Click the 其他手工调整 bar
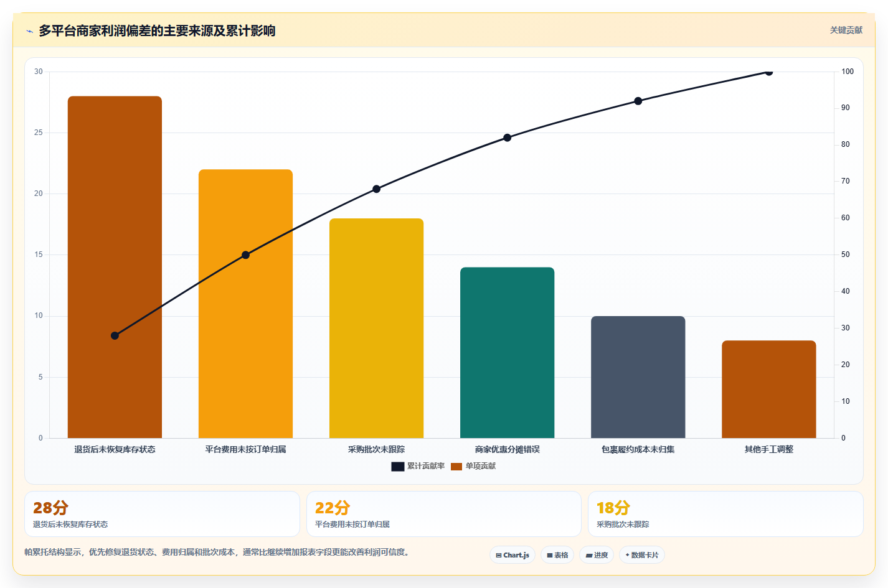 [x=768, y=389]
